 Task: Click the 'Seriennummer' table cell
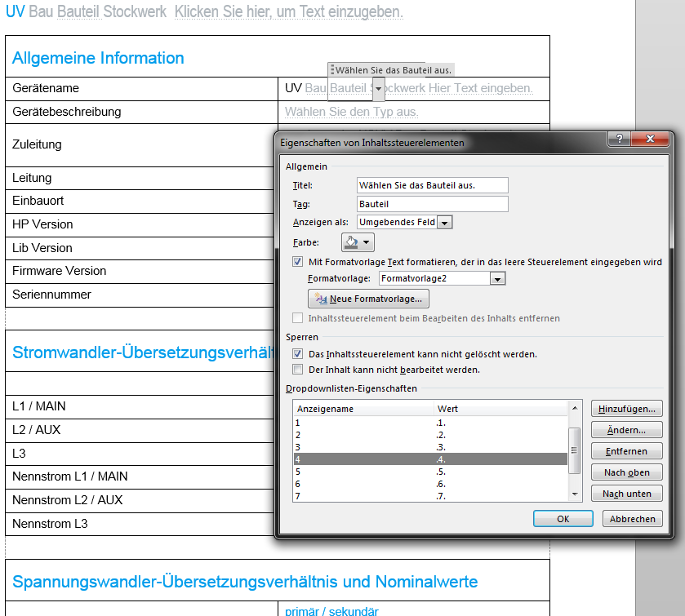pyautogui.click(x=141, y=295)
